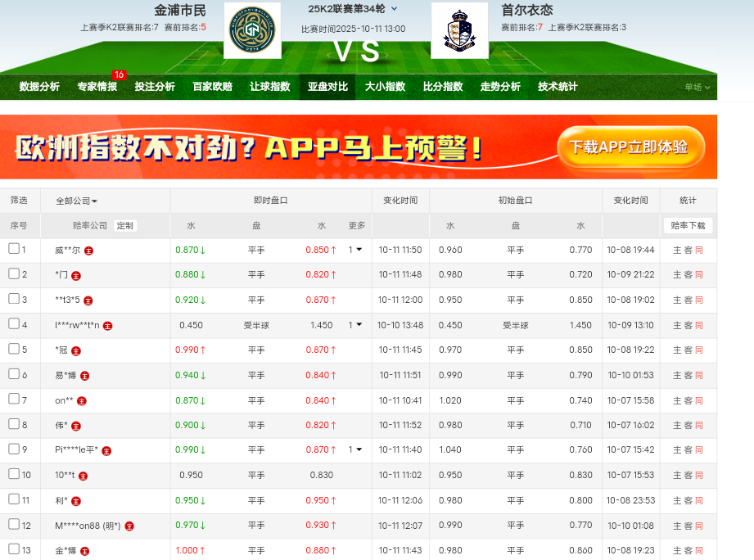Open the 专家情报 tab
Screen dimensions: 754x560
coord(97,87)
